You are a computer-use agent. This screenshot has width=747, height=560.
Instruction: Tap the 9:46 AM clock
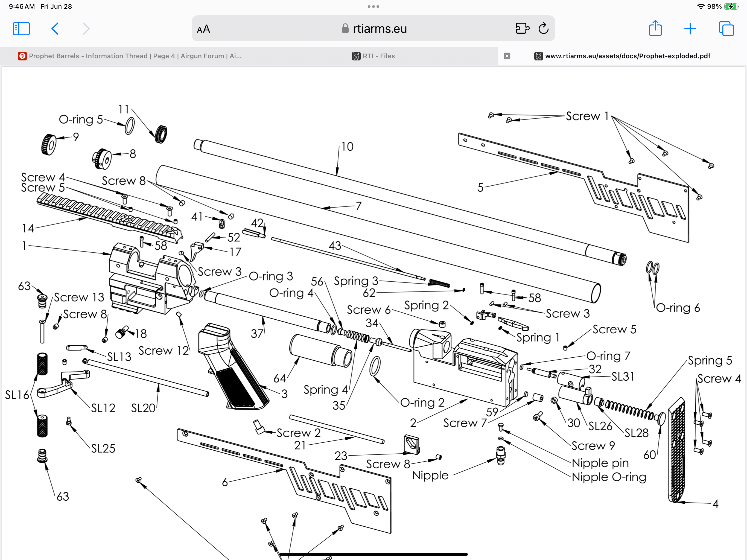coord(22,6)
